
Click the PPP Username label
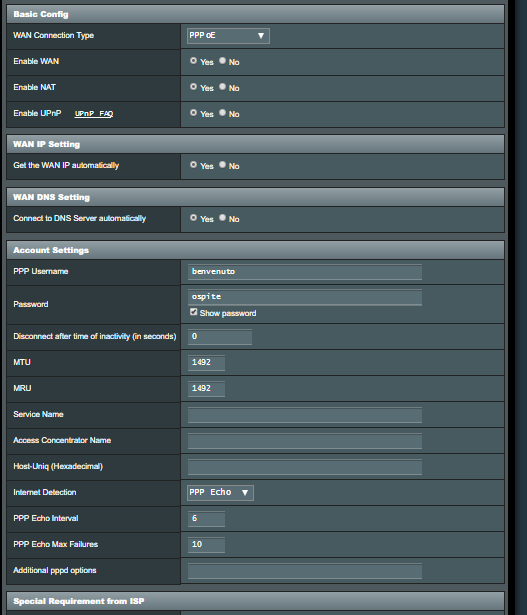point(41,271)
